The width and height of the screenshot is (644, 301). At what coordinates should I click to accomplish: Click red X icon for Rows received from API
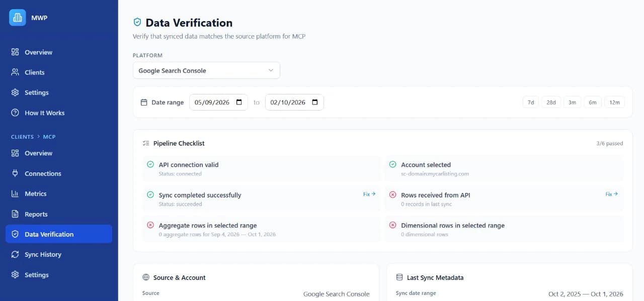[x=393, y=194]
